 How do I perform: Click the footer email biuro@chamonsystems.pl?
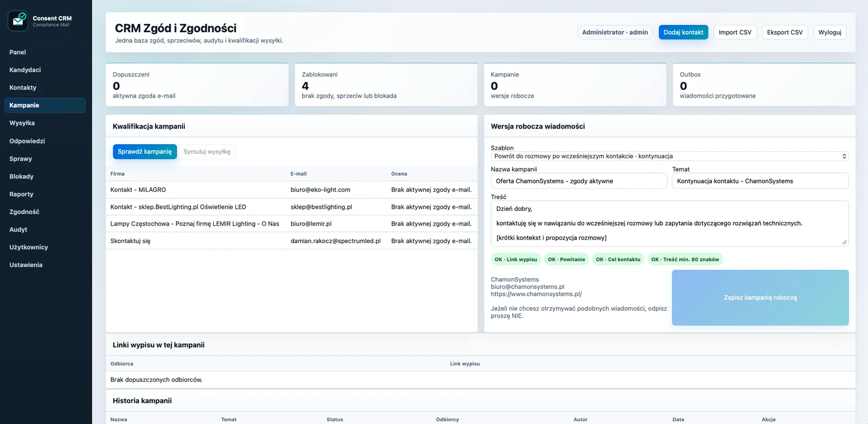click(x=527, y=287)
